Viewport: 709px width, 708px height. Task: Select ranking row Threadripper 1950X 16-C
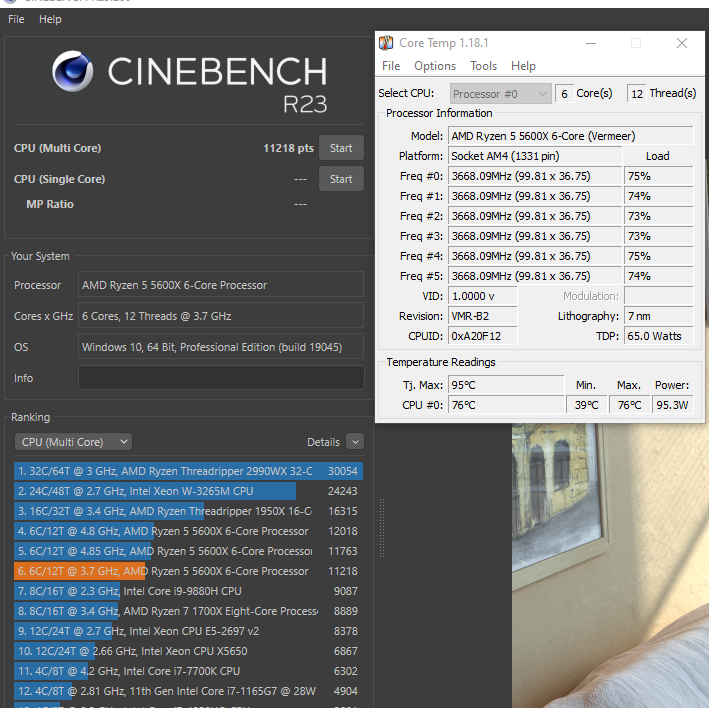188,511
